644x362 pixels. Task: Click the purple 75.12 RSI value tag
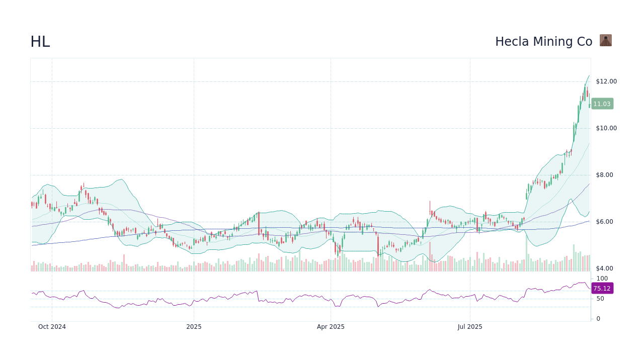(x=601, y=288)
